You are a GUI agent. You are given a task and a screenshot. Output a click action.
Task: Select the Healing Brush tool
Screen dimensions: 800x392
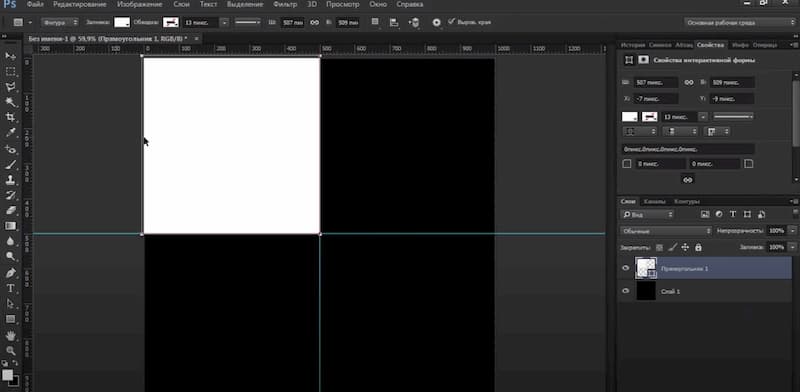[x=10, y=149]
